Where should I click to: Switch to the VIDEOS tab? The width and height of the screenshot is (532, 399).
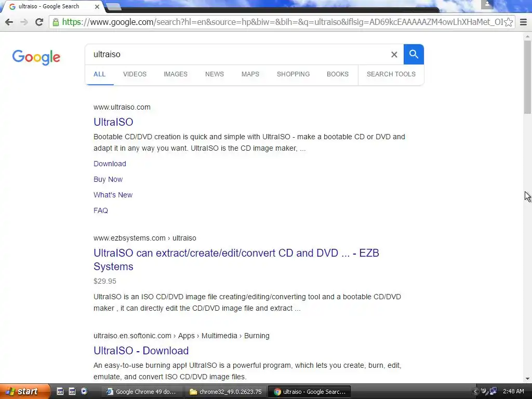click(135, 74)
